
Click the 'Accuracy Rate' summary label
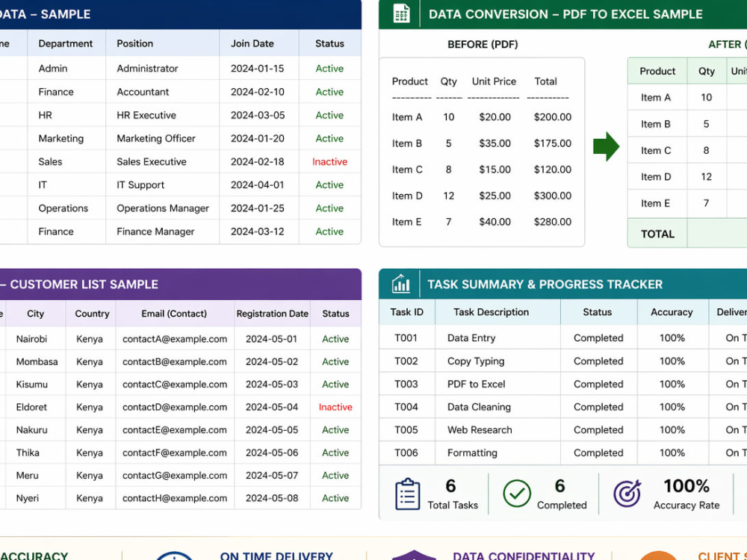[x=686, y=505]
